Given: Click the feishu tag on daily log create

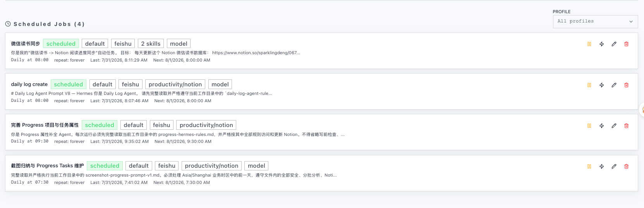Looking at the screenshot, I should (131, 84).
